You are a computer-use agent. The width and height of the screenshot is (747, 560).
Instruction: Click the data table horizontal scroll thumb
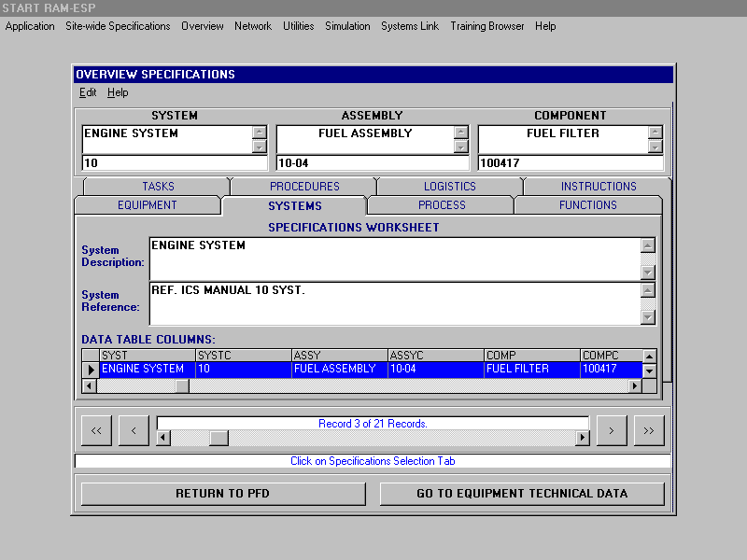click(x=182, y=385)
